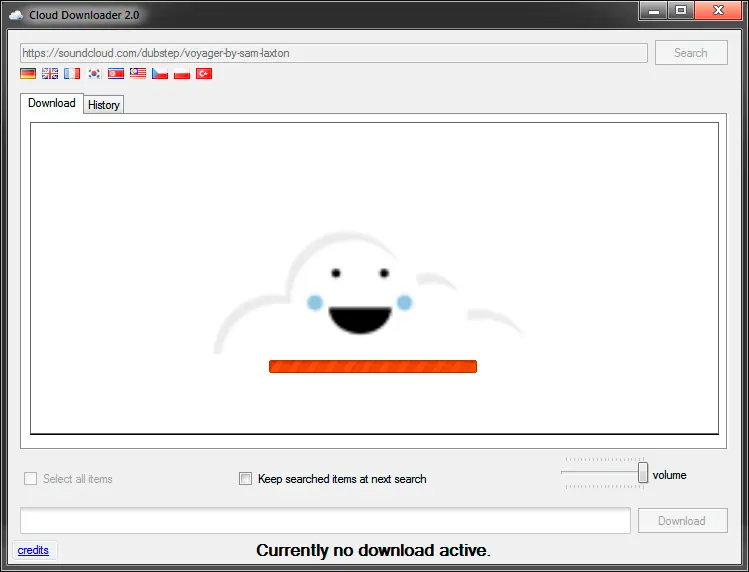Choose the Malaysian flag language icon
The image size is (749, 572).
[138, 74]
